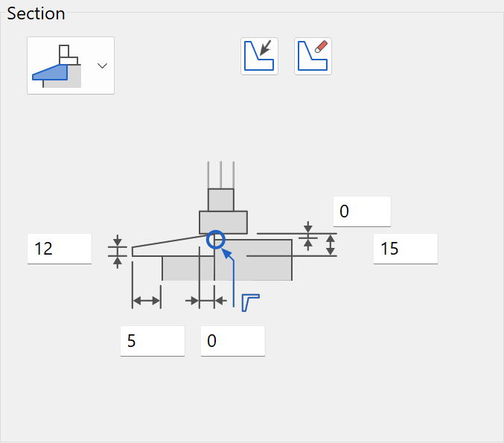504x443 pixels.
Task: Focus the field showing value 15
Action: click(405, 249)
